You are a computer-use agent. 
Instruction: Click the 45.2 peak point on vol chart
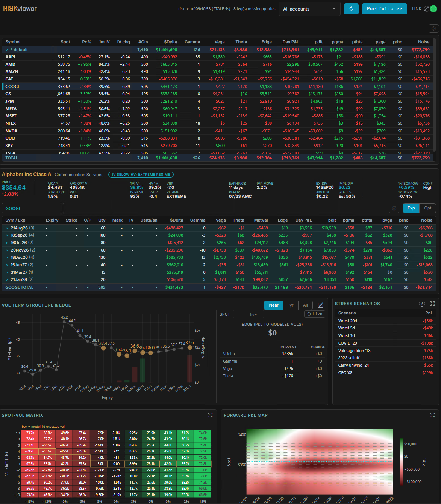click(x=64, y=322)
